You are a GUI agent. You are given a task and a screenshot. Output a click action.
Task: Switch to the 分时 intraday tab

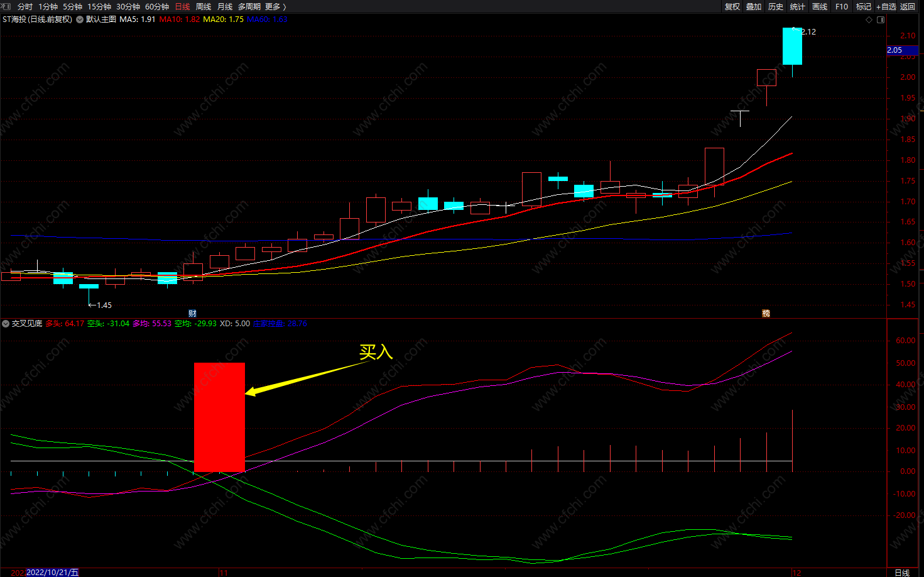coord(25,6)
